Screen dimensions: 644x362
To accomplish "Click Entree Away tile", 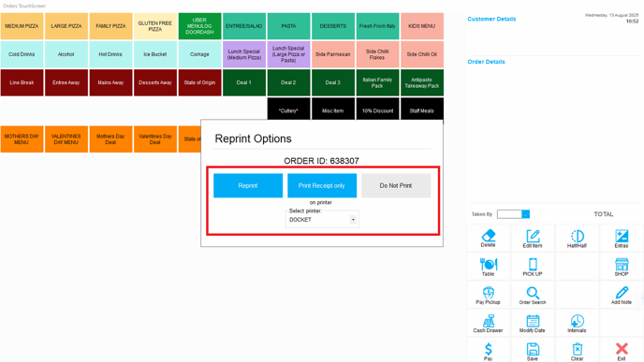I will coord(66,82).
